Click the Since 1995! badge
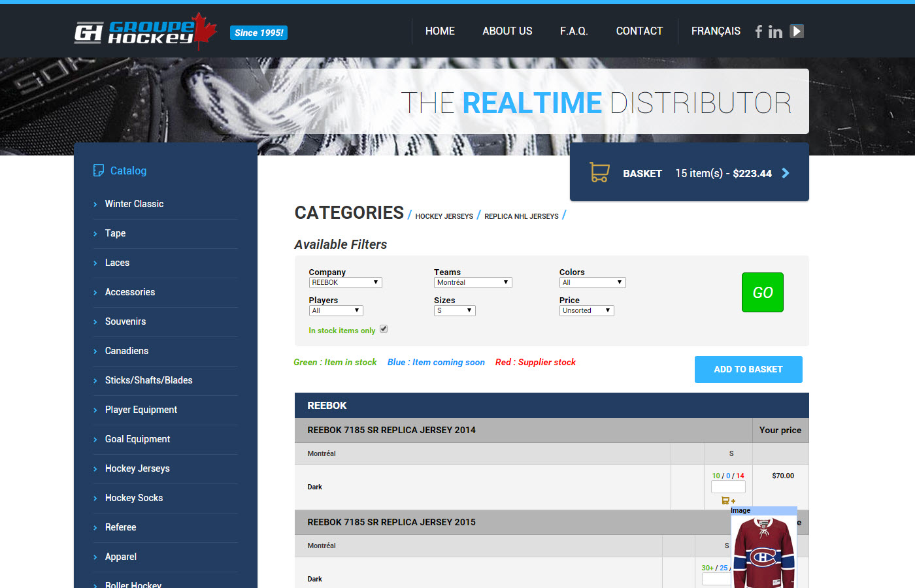This screenshot has height=588, width=915. (259, 33)
